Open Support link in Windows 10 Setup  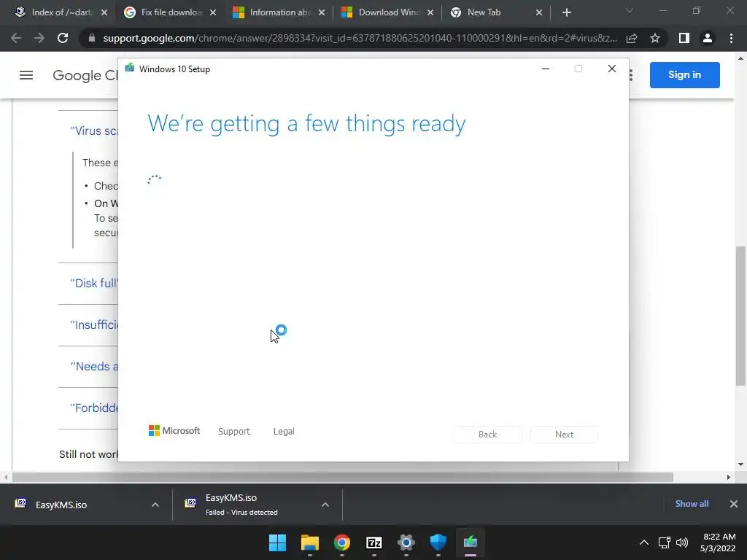tap(234, 432)
